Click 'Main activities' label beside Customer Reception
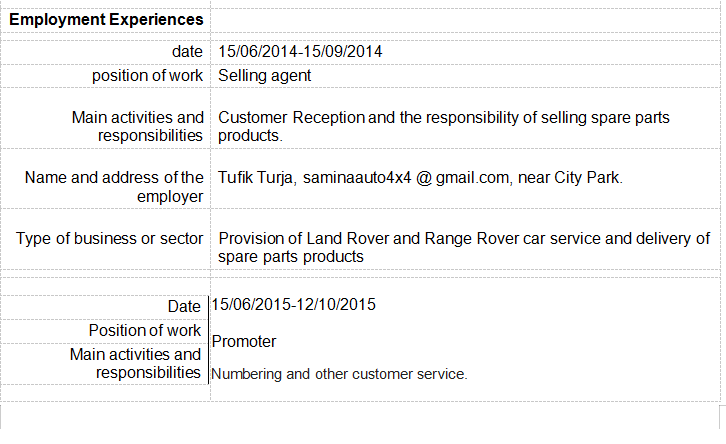 pyautogui.click(x=138, y=118)
